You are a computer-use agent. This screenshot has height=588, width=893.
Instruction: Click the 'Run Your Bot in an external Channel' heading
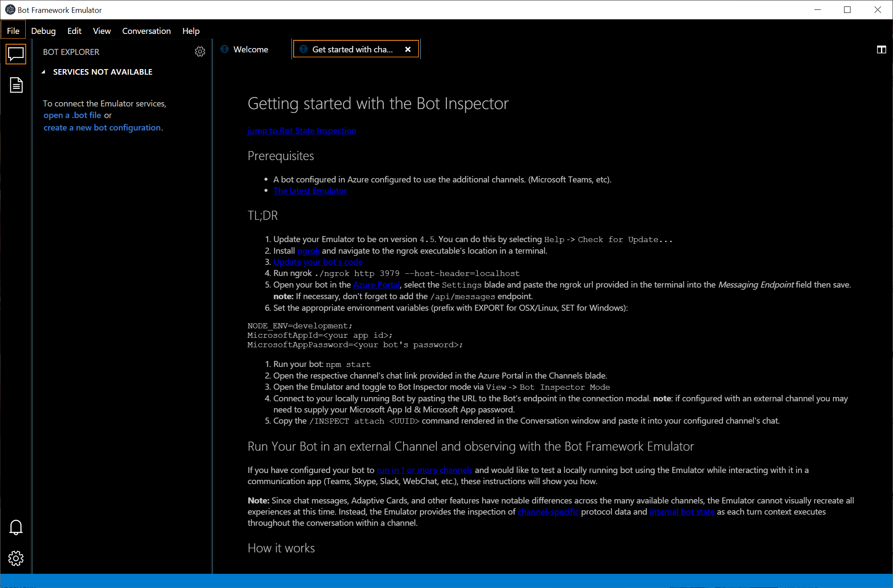click(x=471, y=446)
